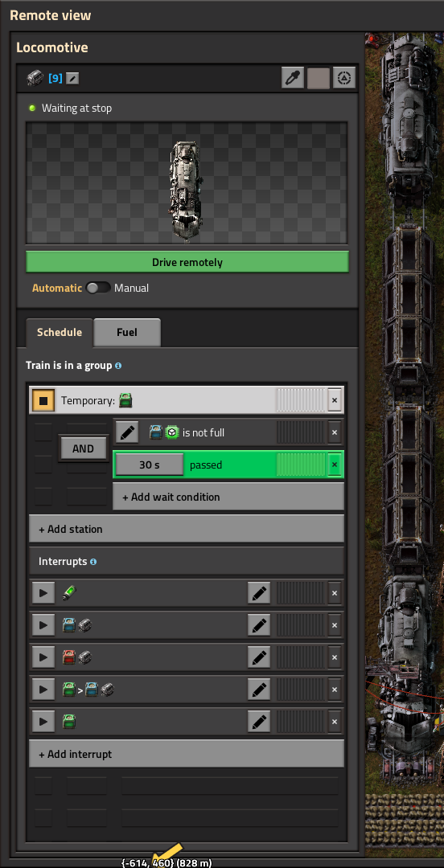This screenshot has width=444, height=868.
Task: Delete the green > blue interrupt
Action: pos(335,690)
